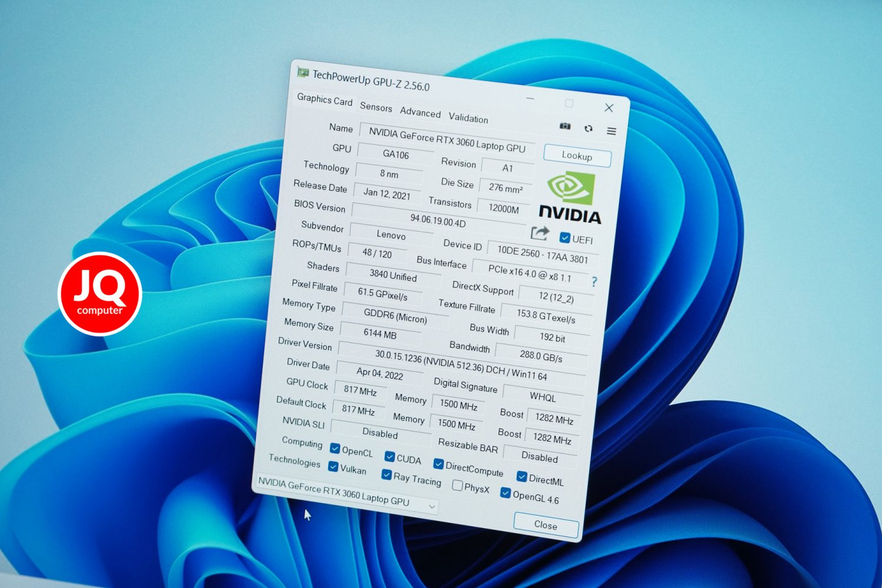Click the ROPs/TMUs value 48 / 120
The image size is (882, 588).
pyautogui.click(x=377, y=253)
